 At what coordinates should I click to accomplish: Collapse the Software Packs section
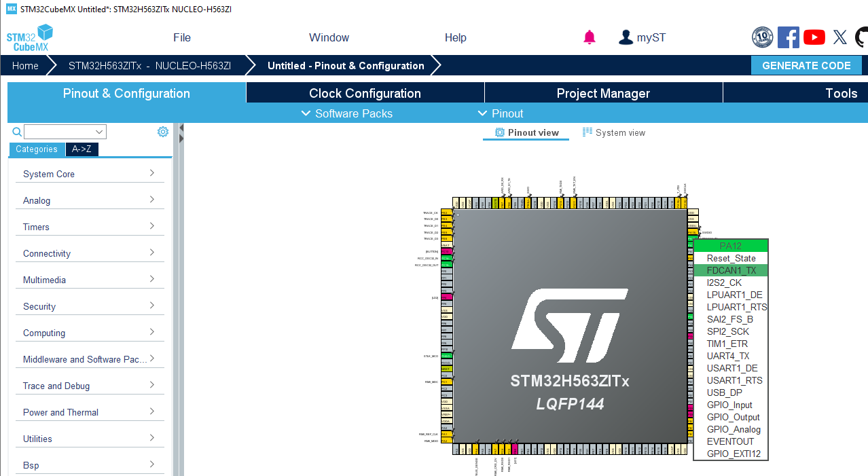(346, 113)
